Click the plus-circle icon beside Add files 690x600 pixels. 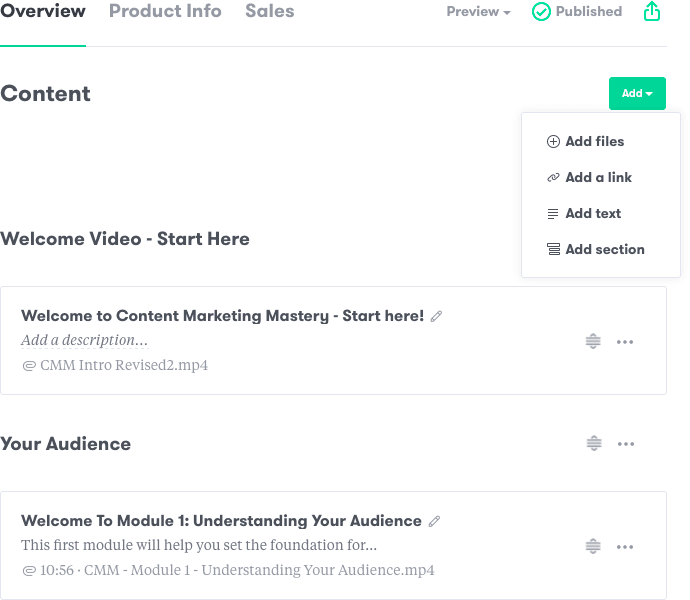click(553, 141)
